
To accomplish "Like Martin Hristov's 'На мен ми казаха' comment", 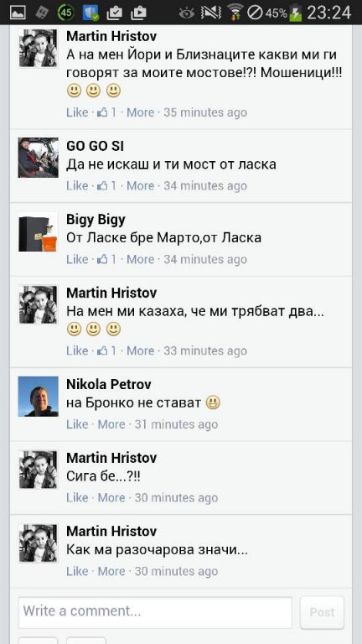I will point(77,351).
